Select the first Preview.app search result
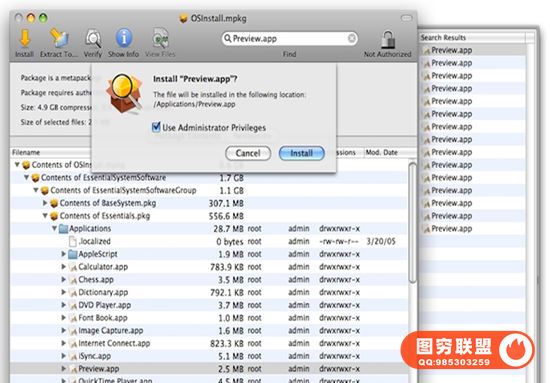 [472, 51]
